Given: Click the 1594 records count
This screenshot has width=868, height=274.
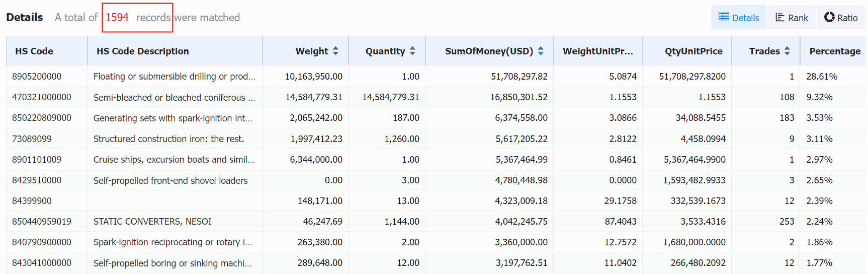Looking at the screenshot, I should click(x=117, y=18).
